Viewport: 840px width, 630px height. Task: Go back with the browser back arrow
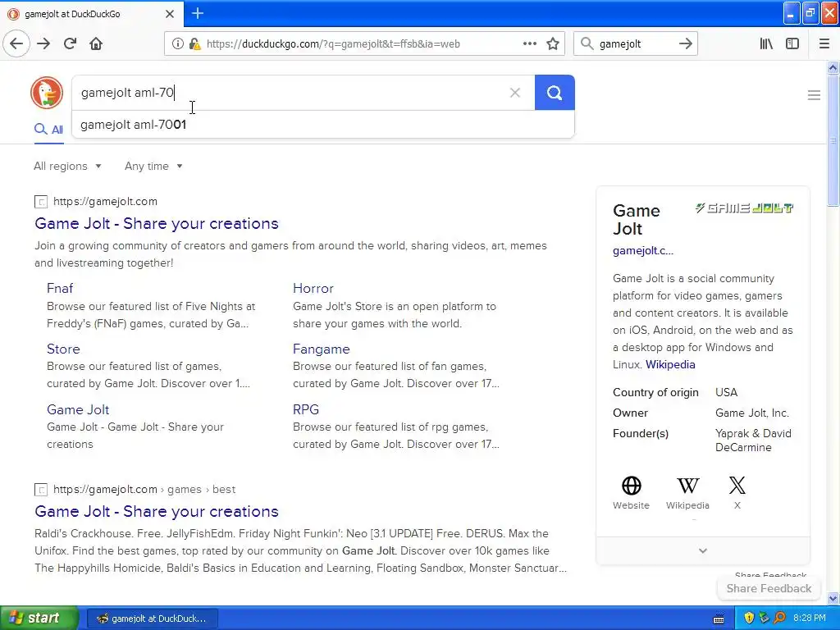pos(16,44)
